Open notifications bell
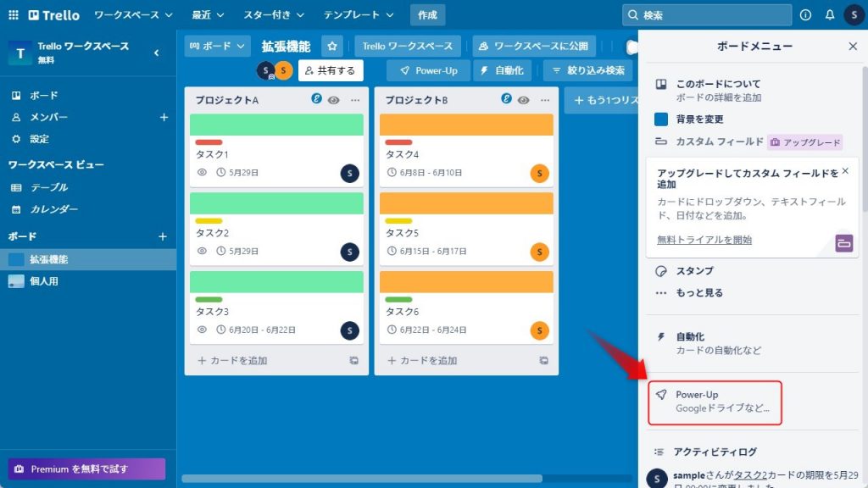 pyautogui.click(x=829, y=15)
